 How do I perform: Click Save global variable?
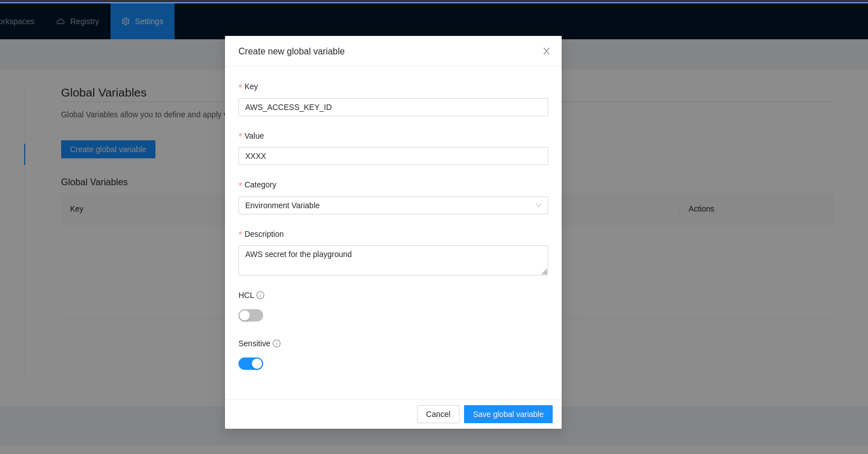click(x=508, y=414)
